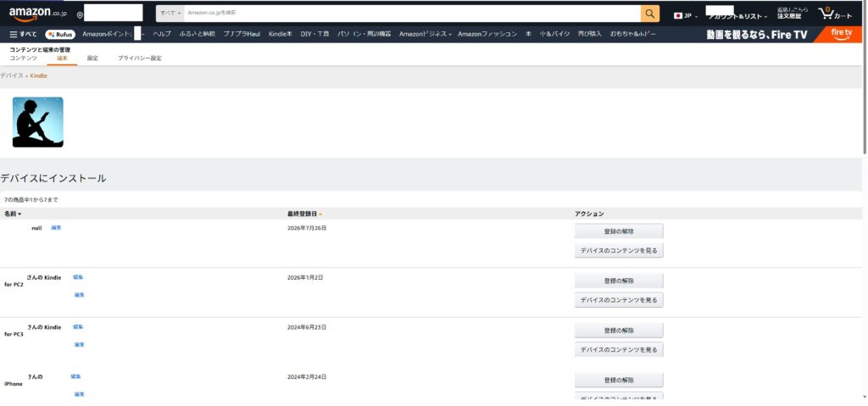868x406 pixels.
Task: Open プチプラHaul in the nav bar
Action: pyautogui.click(x=242, y=35)
